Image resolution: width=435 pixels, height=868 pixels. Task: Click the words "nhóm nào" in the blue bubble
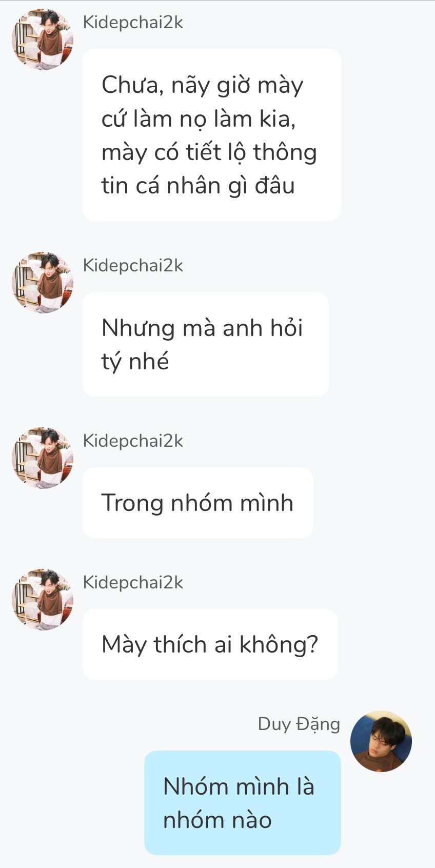click(x=217, y=820)
